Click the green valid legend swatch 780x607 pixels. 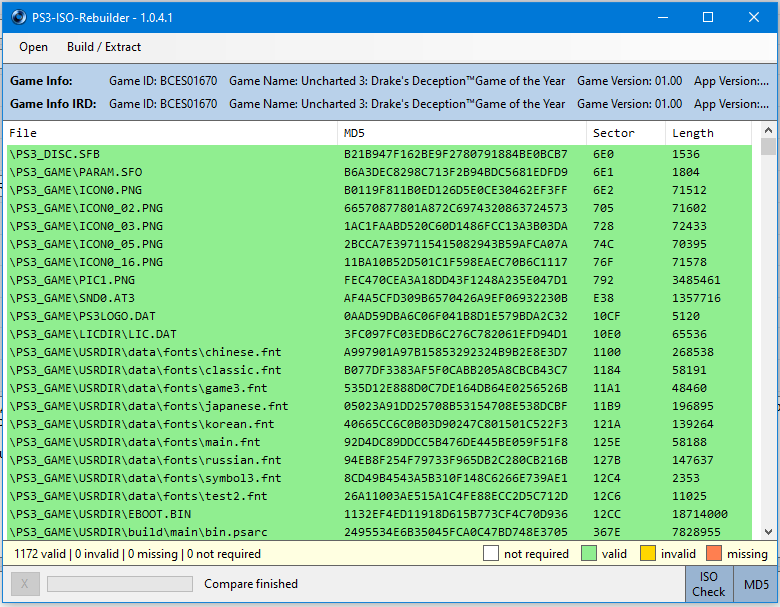coord(588,554)
